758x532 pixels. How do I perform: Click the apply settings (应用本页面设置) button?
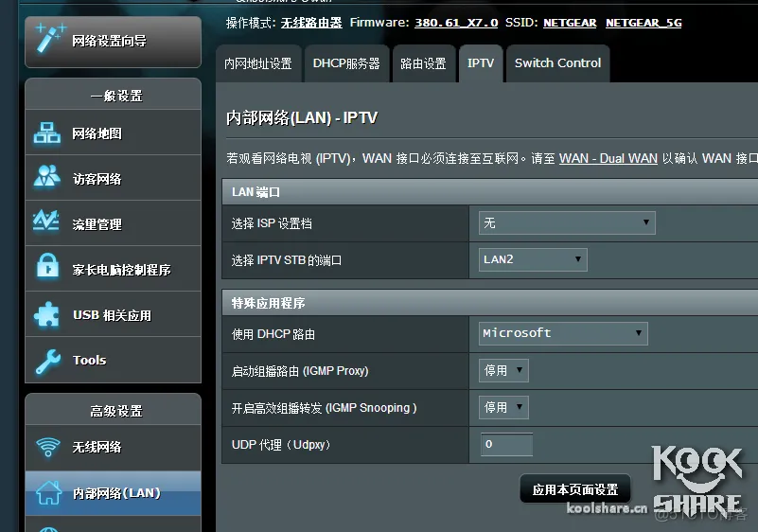click(x=574, y=489)
